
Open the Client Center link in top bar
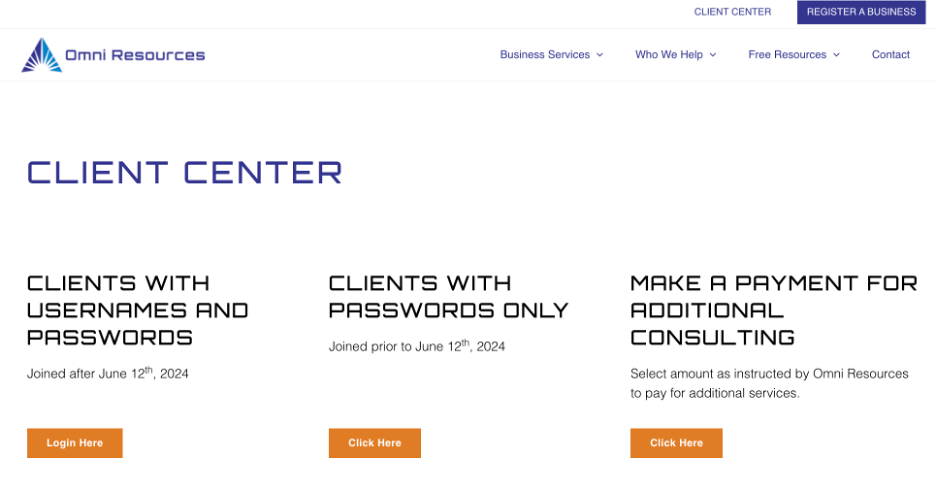pos(732,12)
